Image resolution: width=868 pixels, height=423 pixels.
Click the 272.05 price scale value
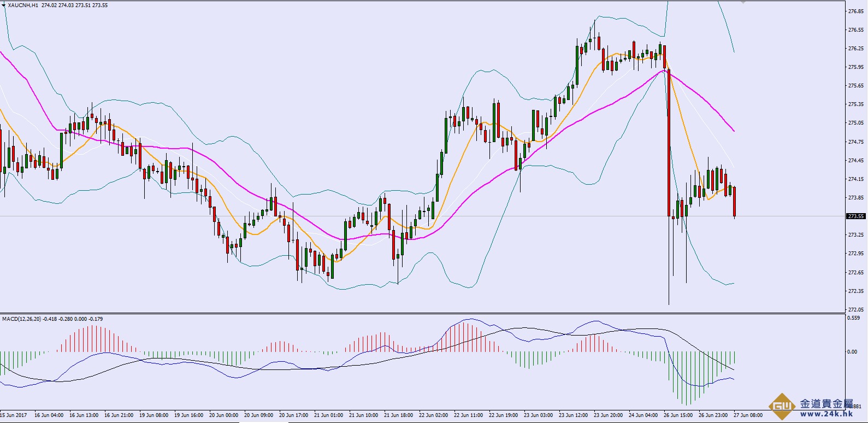[855, 309]
